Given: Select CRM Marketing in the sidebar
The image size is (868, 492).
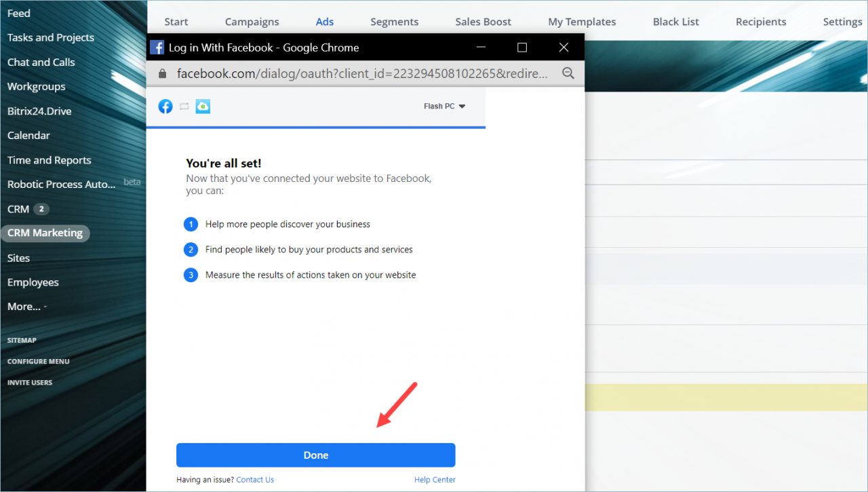Looking at the screenshot, I should click(x=45, y=233).
